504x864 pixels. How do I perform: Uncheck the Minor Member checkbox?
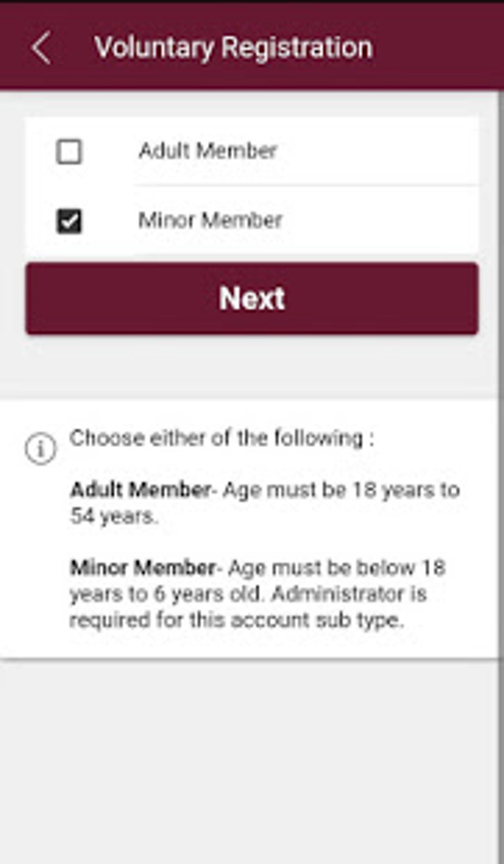point(69,221)
